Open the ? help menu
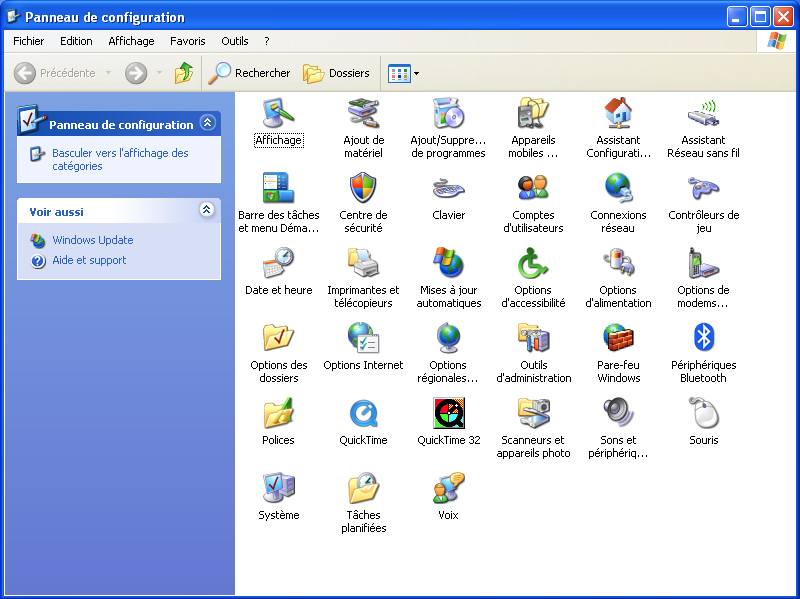This screenshot has height=599, width=800. click(267, 41)
